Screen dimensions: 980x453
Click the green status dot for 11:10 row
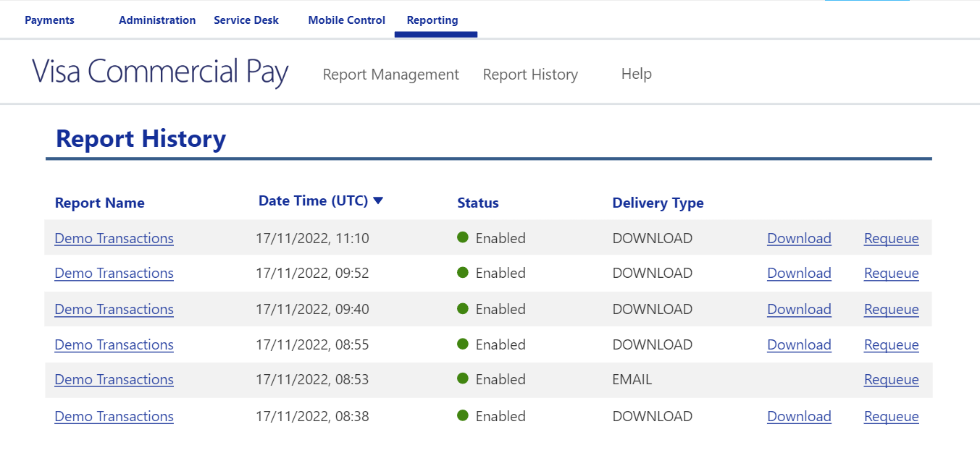coord(463,237)
